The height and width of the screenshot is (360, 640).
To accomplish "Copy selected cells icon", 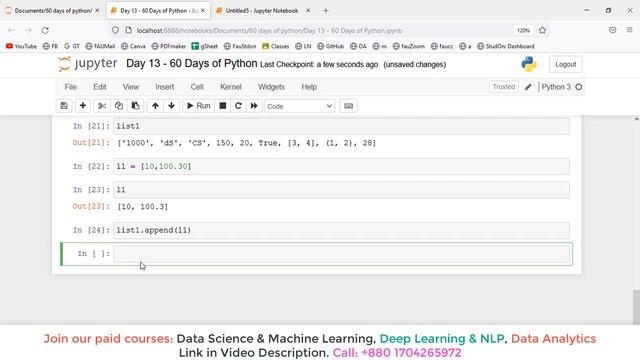I will point(119,106).
